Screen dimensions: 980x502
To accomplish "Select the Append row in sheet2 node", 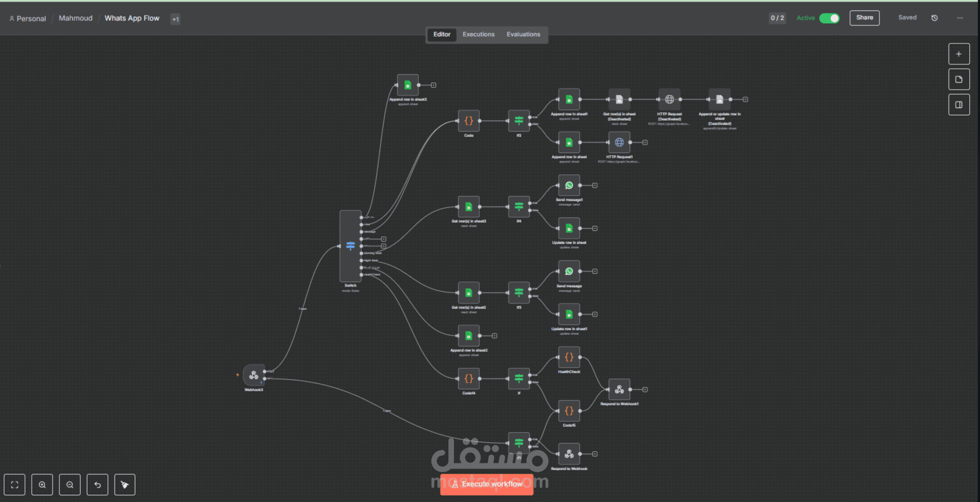I will pos(469,336).
